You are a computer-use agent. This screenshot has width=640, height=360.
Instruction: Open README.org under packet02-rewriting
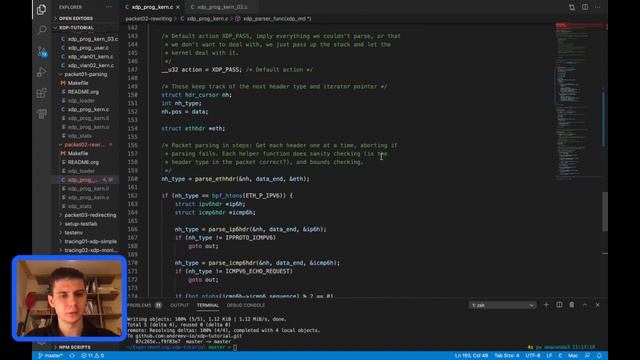pyautogui.click(x=83, y=162)
